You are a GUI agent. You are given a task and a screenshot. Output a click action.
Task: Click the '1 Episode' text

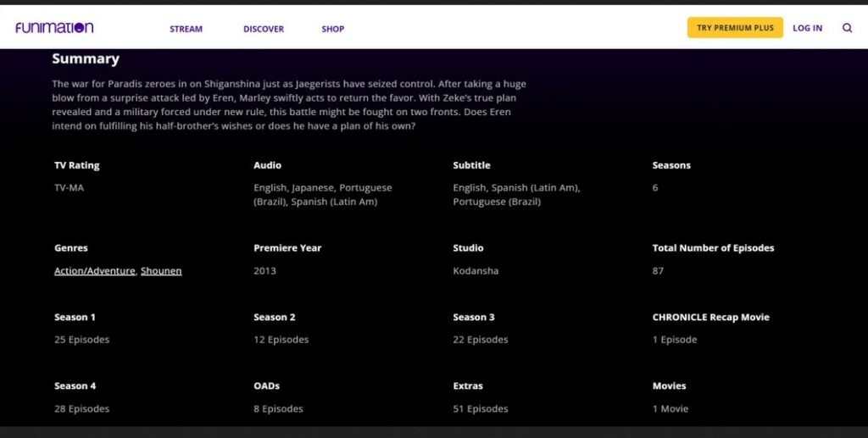[675, 340]
